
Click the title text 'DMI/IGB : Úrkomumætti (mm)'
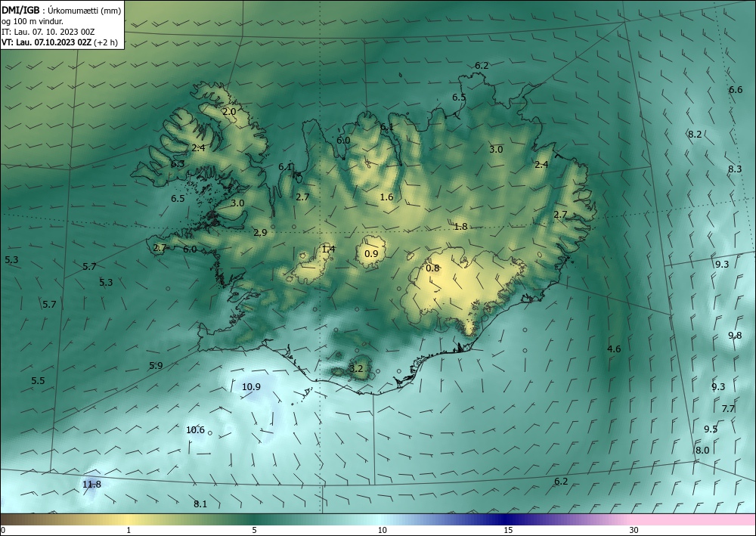click(x=61, y=9)
